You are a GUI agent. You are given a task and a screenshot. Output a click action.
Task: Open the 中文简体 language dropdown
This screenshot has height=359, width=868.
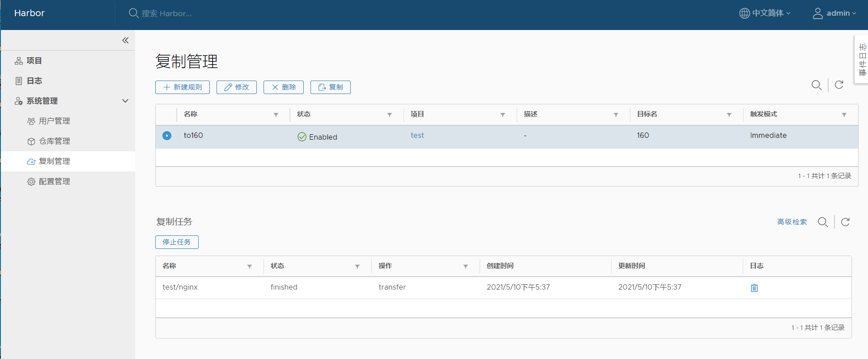(x=765, y=13)
